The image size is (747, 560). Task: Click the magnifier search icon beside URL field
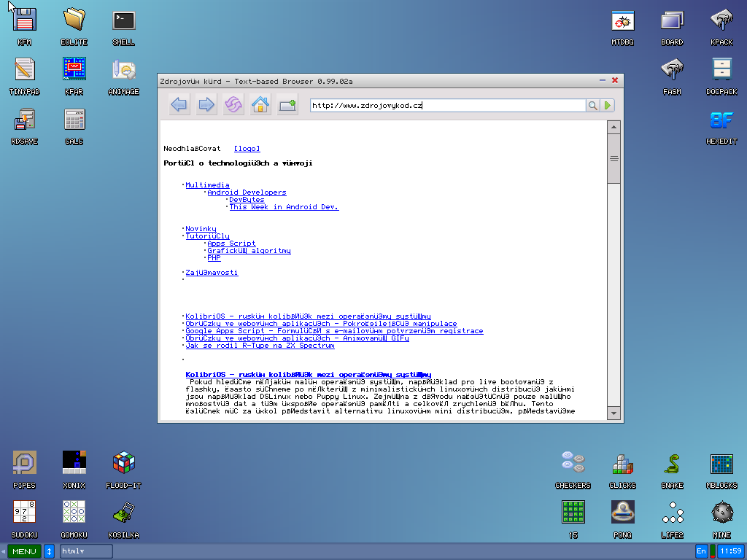coord(592,105)
